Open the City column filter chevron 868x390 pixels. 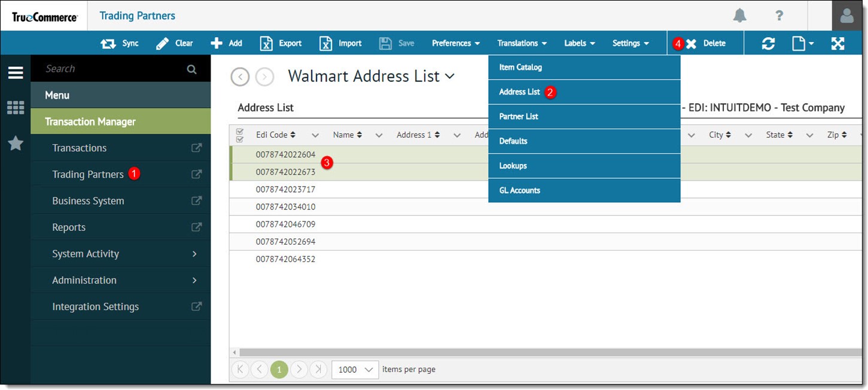(748, 135)
